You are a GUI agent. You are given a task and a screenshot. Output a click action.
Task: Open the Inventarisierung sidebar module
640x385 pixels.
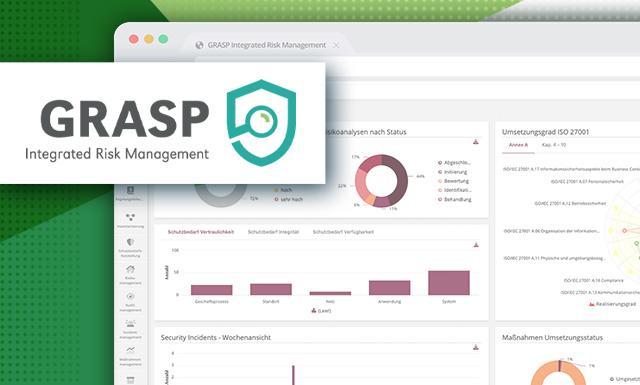130,220
